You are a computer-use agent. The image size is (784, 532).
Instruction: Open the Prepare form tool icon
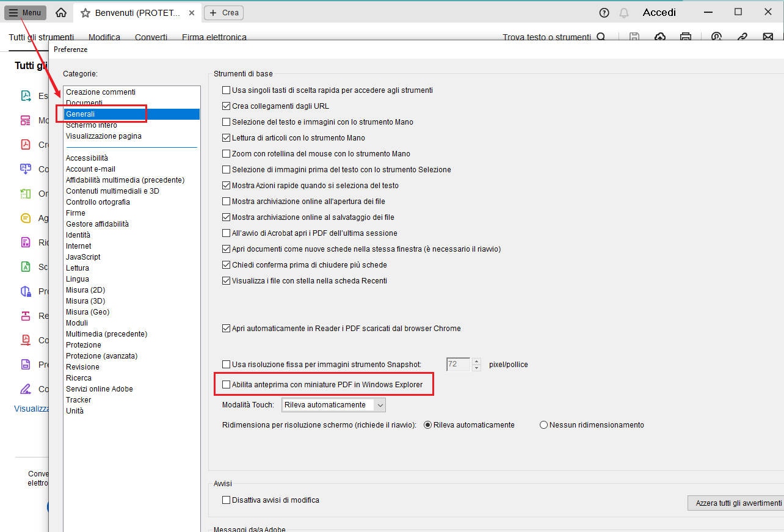26,365
